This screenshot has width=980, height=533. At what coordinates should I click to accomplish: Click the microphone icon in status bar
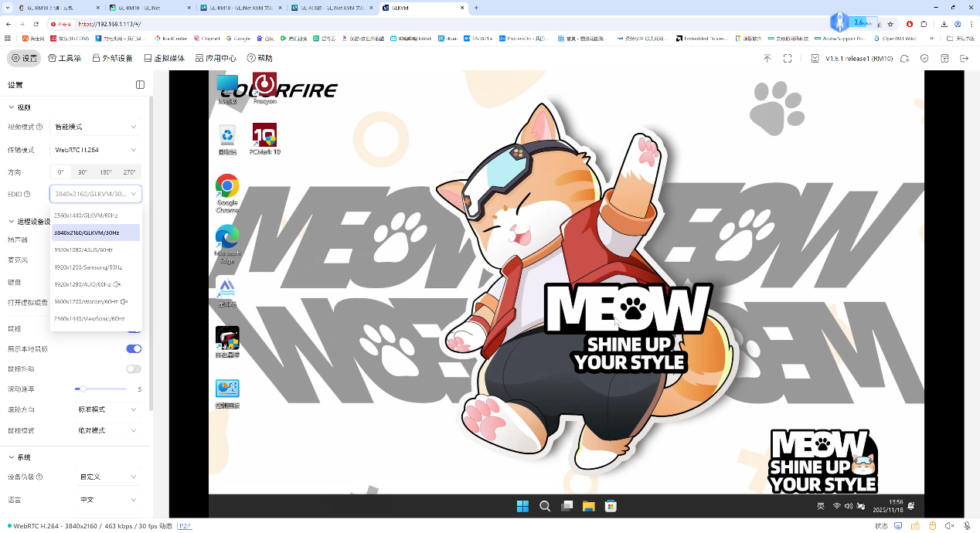click(x=967, y=526)
